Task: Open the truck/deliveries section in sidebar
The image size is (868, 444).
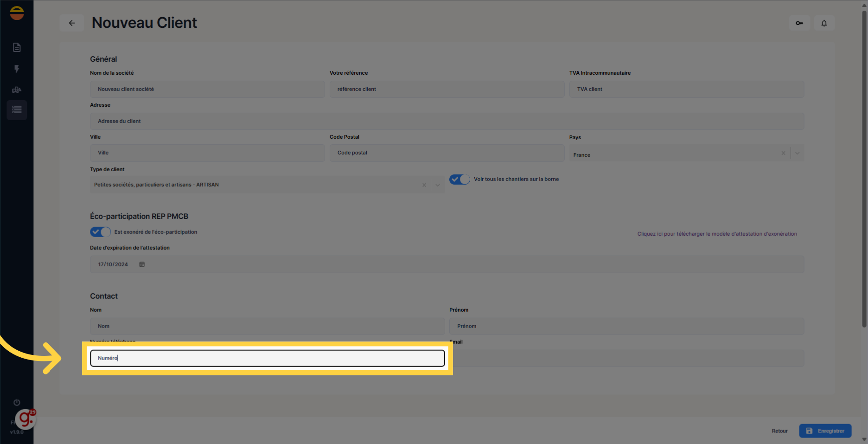Action: pyautogui.click(x=17, y=90)
